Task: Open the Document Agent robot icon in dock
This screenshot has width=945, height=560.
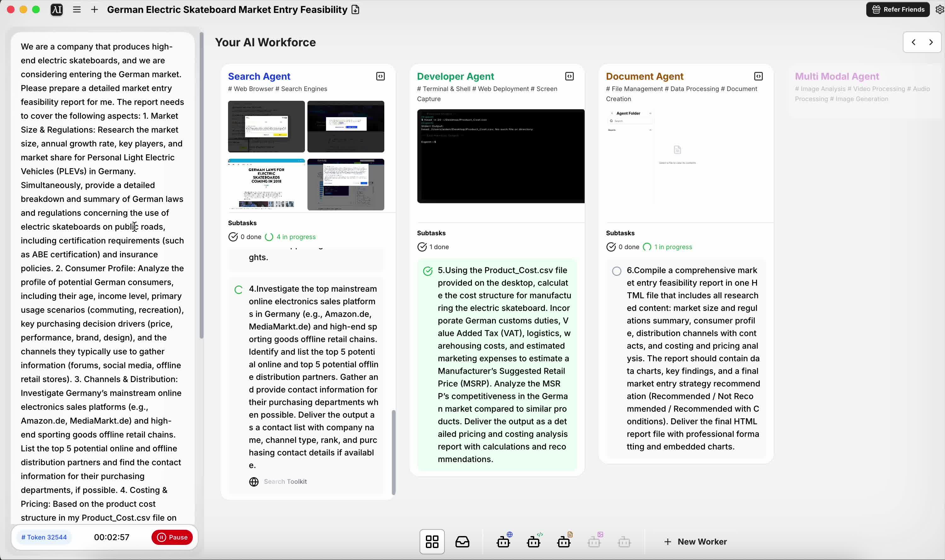Action: 564,541
